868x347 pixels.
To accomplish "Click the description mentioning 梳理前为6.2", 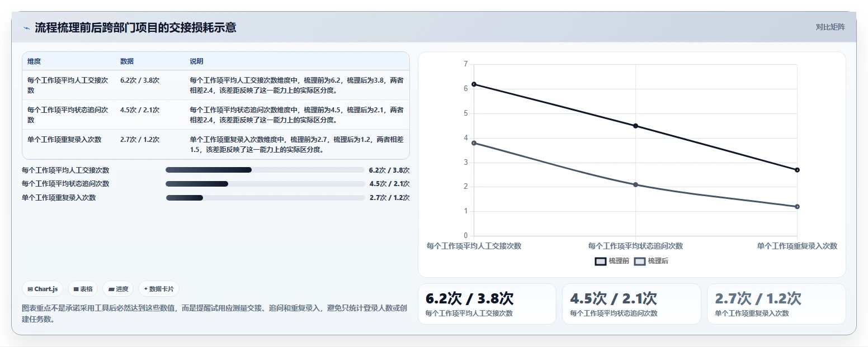I will coord(296,85).
